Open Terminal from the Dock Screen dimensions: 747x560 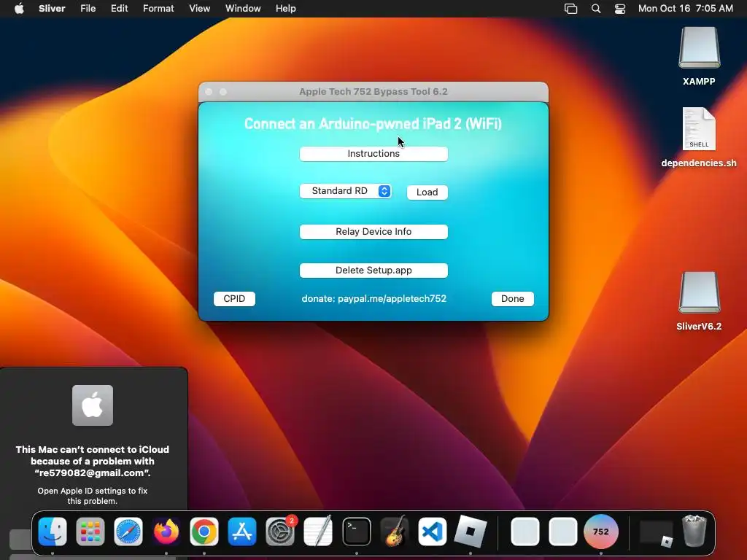coord(356,532)
